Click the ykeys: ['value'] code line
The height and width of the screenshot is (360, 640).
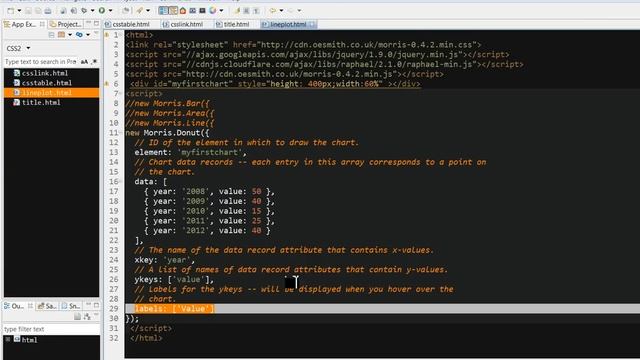[174, 280]
